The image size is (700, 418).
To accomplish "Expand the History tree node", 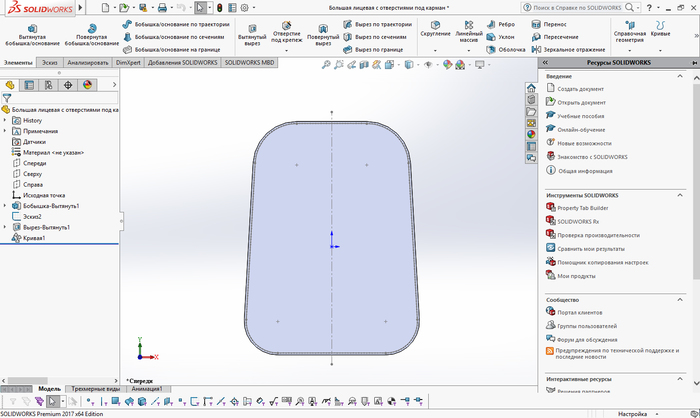I will pyautogui.click(x=5, y=120).
